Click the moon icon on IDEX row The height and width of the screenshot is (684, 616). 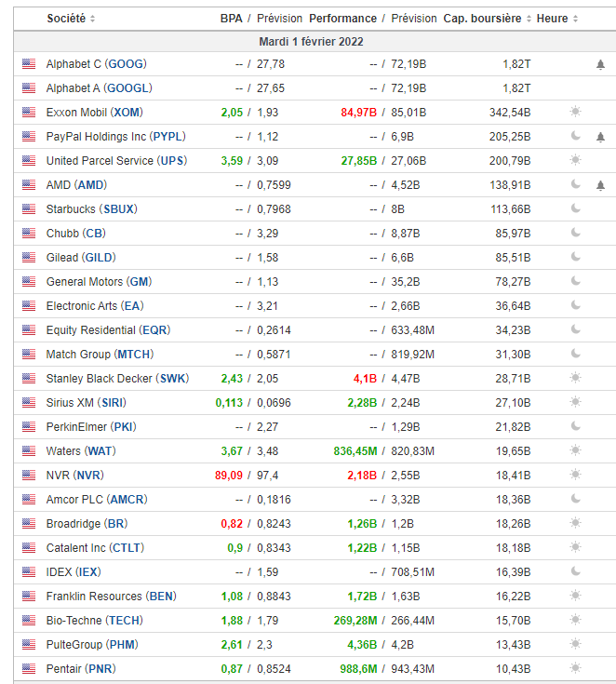(576, 572)
